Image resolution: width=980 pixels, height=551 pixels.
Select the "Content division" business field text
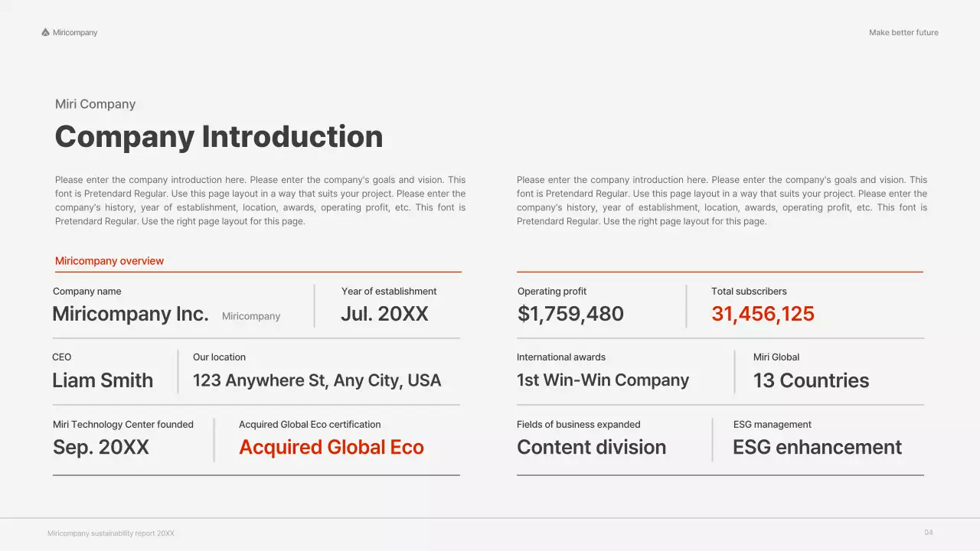coord(591,448)
